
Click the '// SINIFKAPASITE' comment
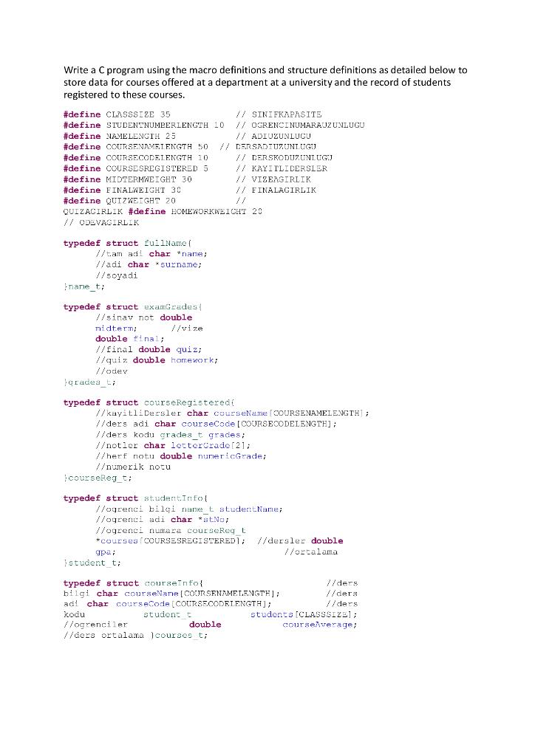click(x=279, y=114)
